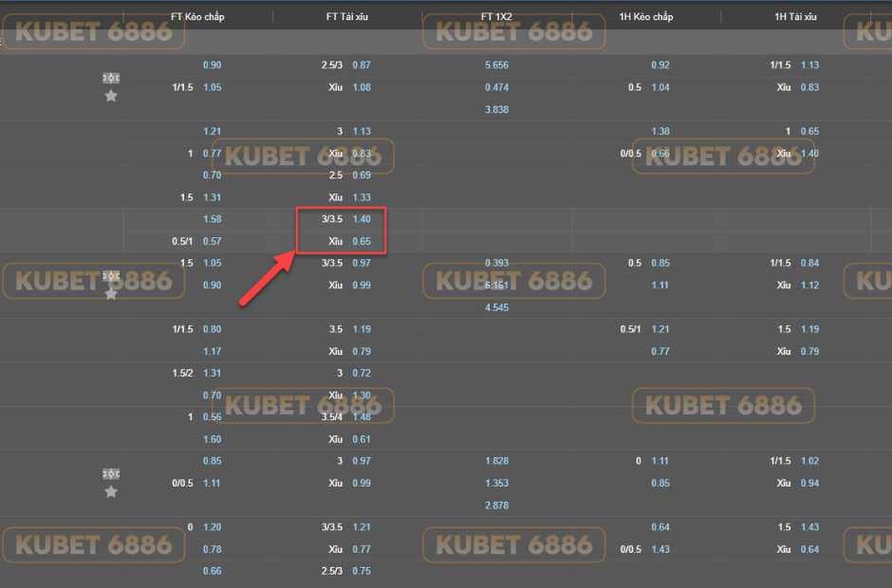The image size is (892, 588).
Task: Open stats icon for the 5.656 match
Action: pos(111,78)
